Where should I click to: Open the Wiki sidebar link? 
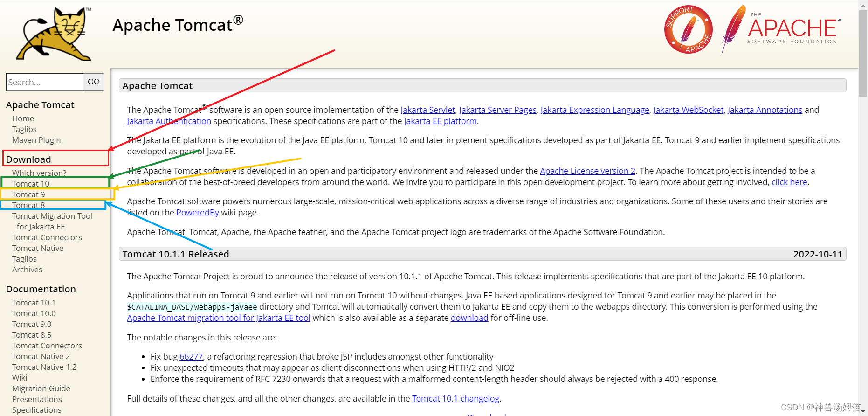tap(20, 378)
